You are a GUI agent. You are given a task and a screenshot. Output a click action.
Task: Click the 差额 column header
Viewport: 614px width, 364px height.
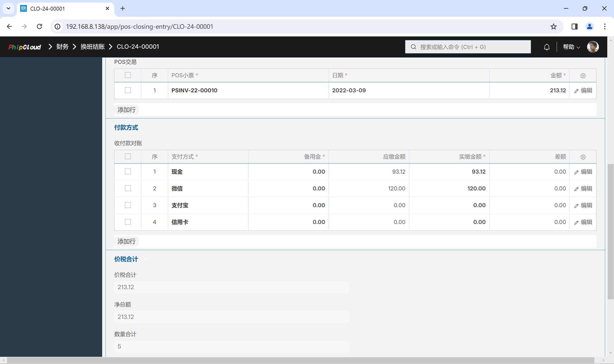tap(529, 157)
